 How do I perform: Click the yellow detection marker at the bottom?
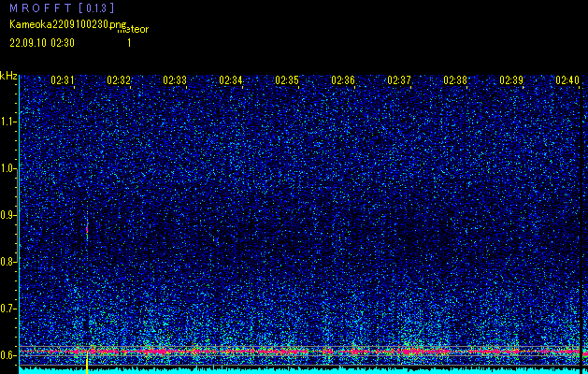point(87,361)
